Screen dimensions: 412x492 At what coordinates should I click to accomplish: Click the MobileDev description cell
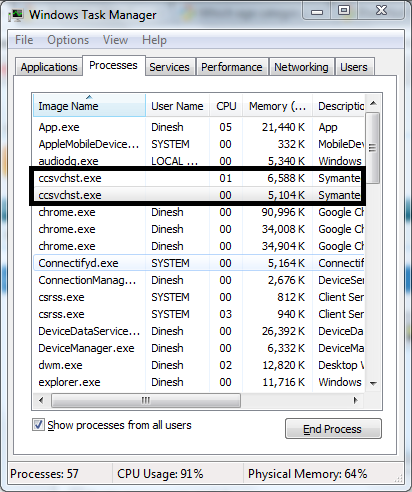pos(341,144)
